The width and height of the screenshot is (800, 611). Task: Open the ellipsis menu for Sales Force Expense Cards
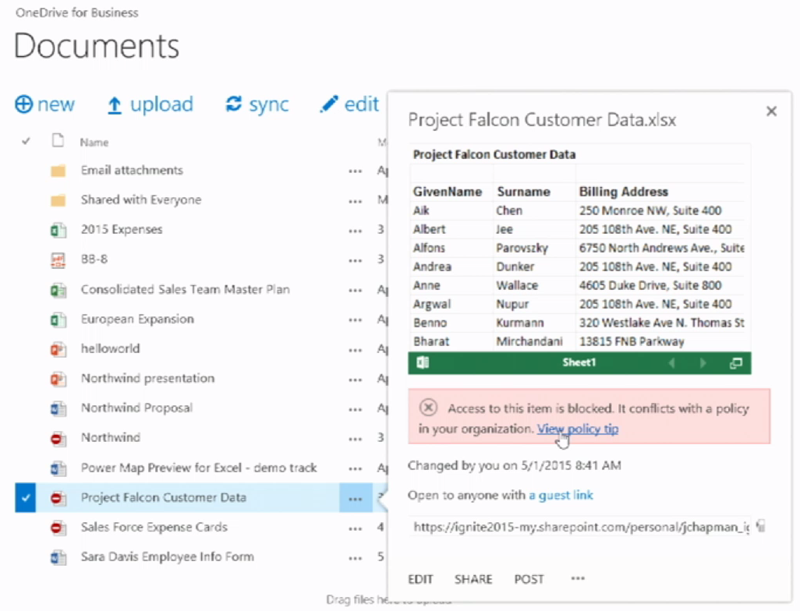(x=355, y=527)
